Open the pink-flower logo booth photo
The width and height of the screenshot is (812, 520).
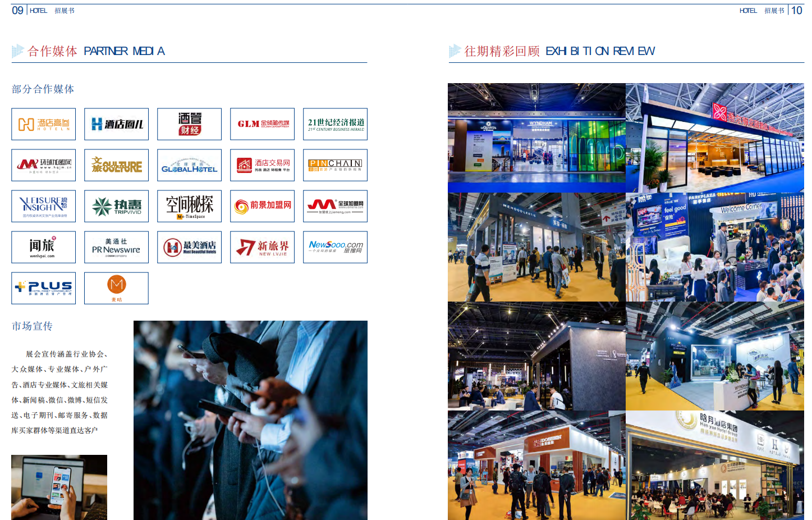(x=715, y=138)
